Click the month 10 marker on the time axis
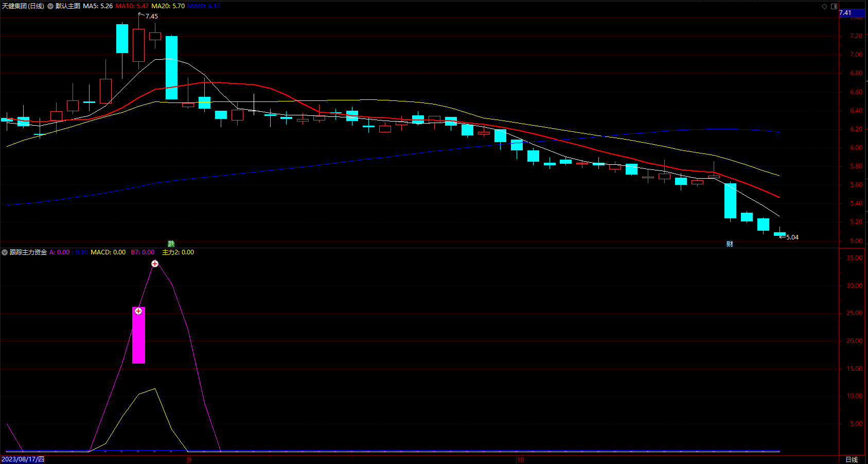The width and height of the screenshot is (868, 464). pos(520,460)
